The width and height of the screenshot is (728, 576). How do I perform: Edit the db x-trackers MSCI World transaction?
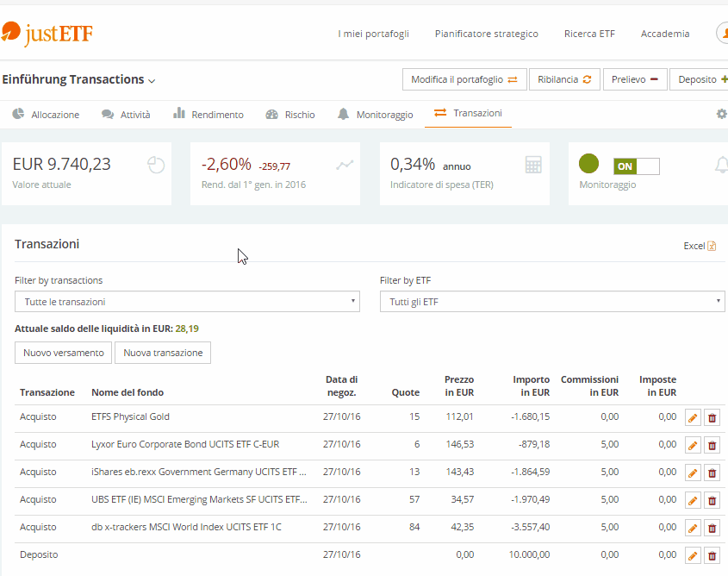[693, 529]
